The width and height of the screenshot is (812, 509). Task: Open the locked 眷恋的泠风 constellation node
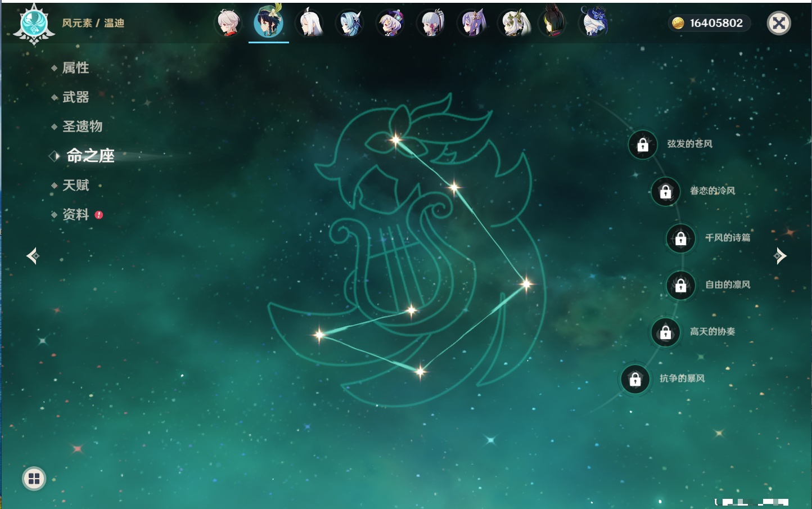point(666,192)
